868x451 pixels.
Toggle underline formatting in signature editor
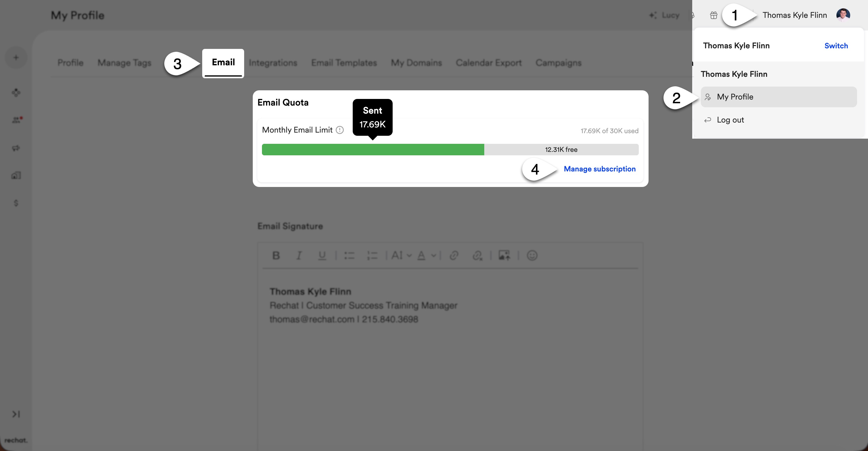tap(322, 255)
